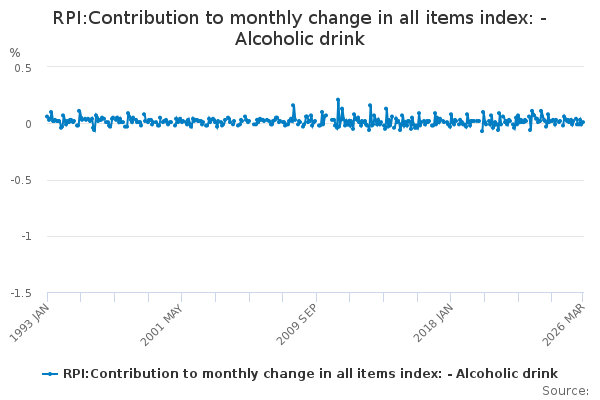Click the -1 y-axis label

(x=27, y=237)
